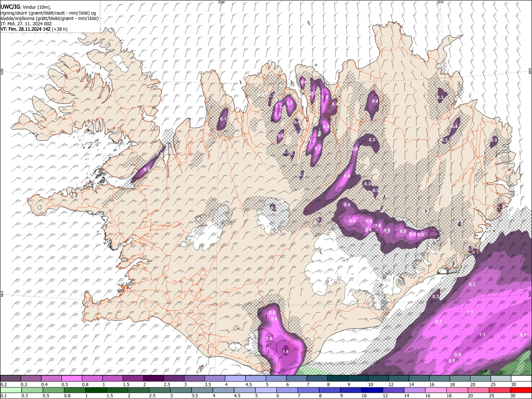This screenshot has height=399, width=532.
Task: Click the 'slydda/snjókoma' legend description line
Action: pos(49,18)
